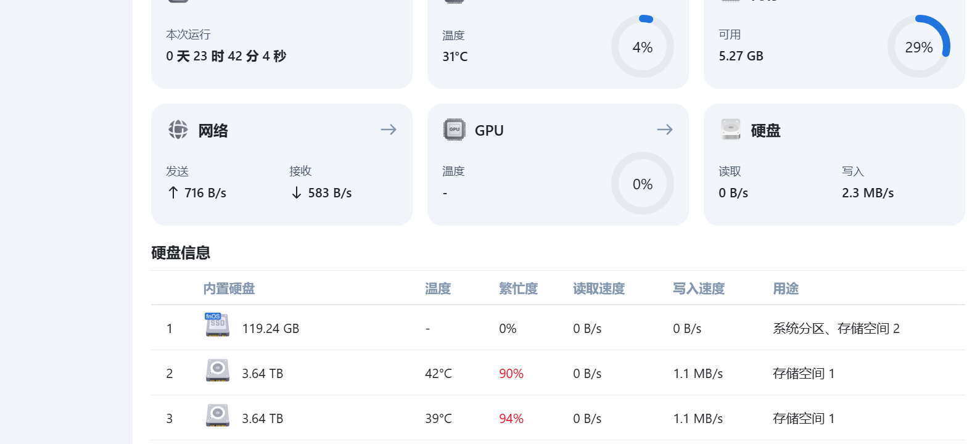
Task: Click the GPU 0% usage ring
Action: (643, 183)
